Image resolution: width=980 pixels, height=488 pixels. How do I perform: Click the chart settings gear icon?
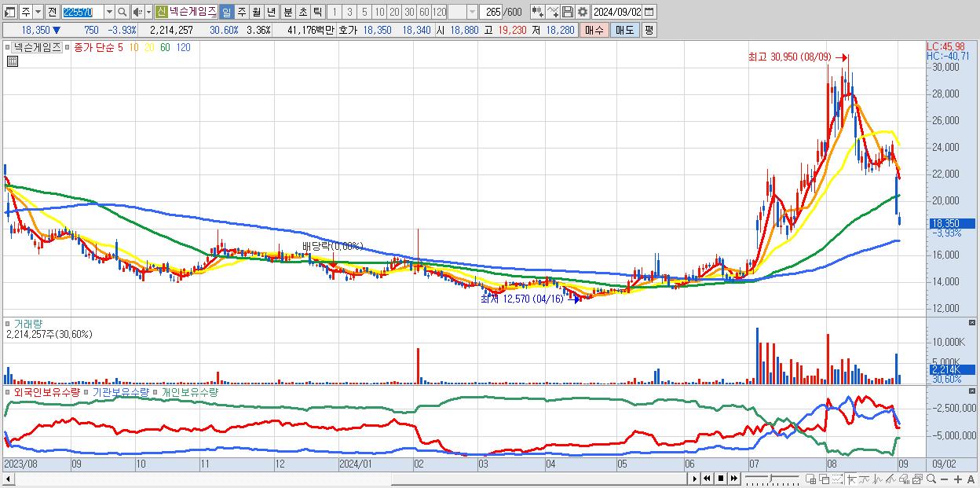pos(583,12)
